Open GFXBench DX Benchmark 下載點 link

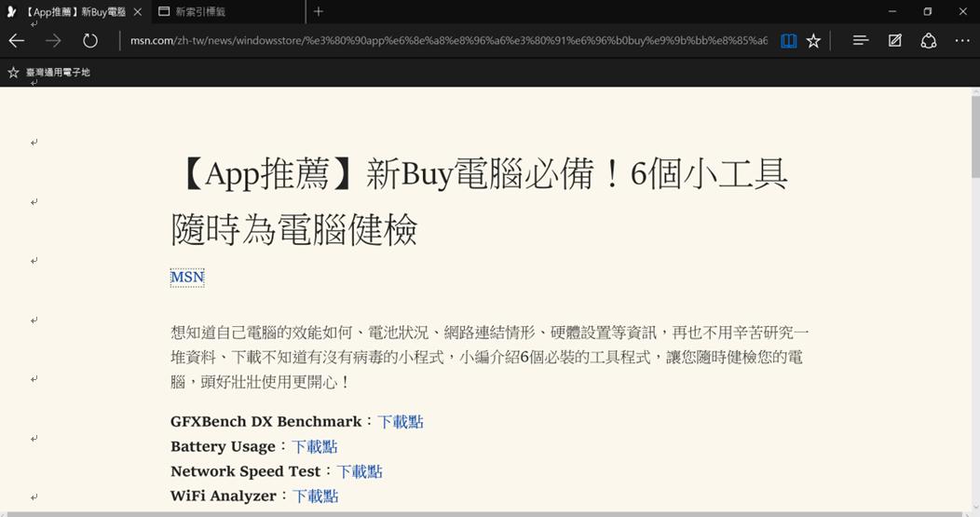pos(401,422)
